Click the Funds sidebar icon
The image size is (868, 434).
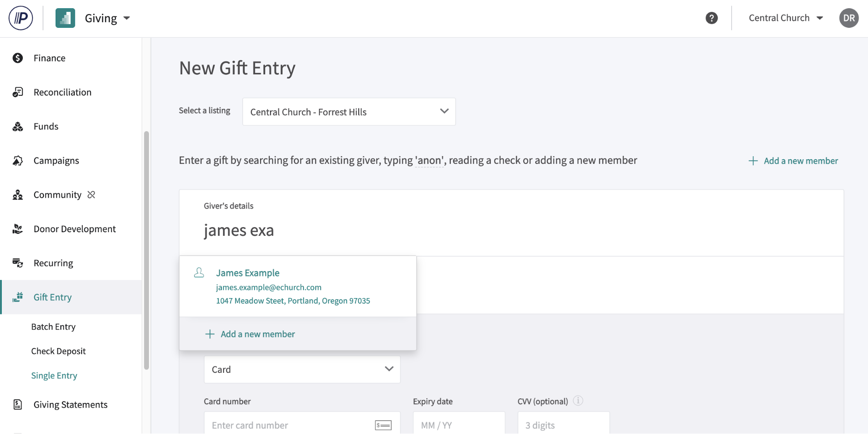point(18,126)
